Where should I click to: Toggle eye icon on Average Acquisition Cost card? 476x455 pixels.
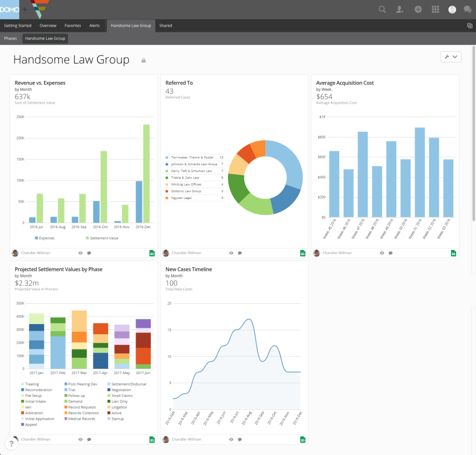(382, 253)
